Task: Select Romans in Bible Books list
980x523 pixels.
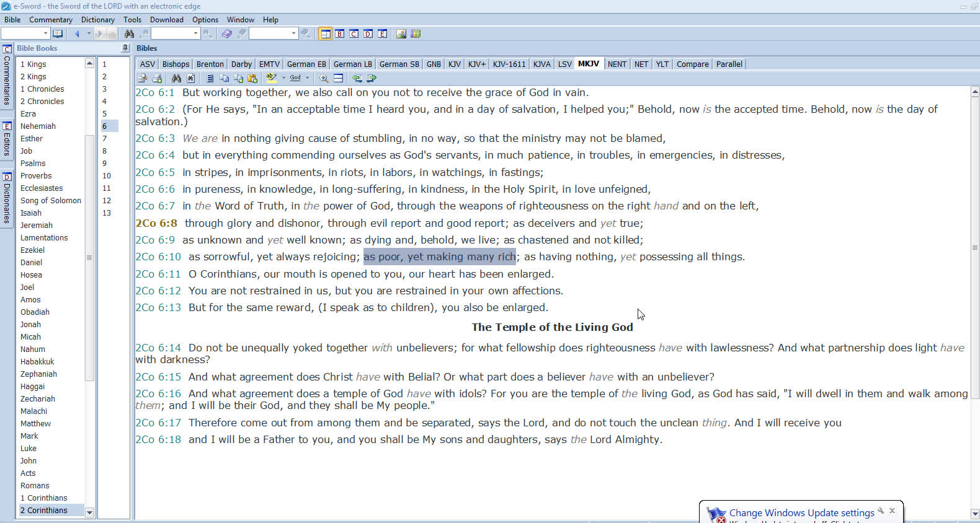Action: [x=35, y=485]
